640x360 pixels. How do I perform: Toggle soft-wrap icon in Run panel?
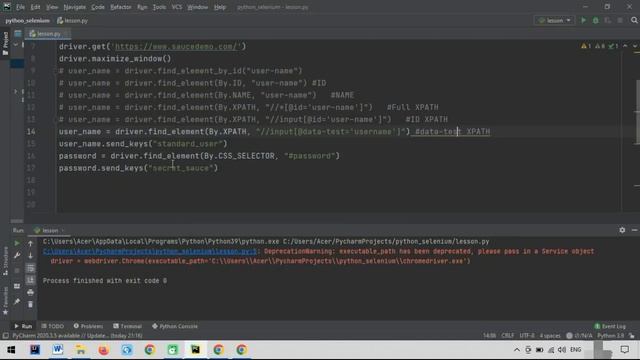click(x=30, y=268)
